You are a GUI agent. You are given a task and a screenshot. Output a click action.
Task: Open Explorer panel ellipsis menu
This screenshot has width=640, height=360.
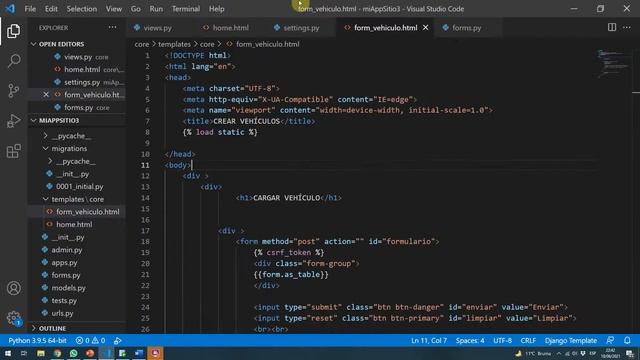pyautogui.click(x=112, y=27)
